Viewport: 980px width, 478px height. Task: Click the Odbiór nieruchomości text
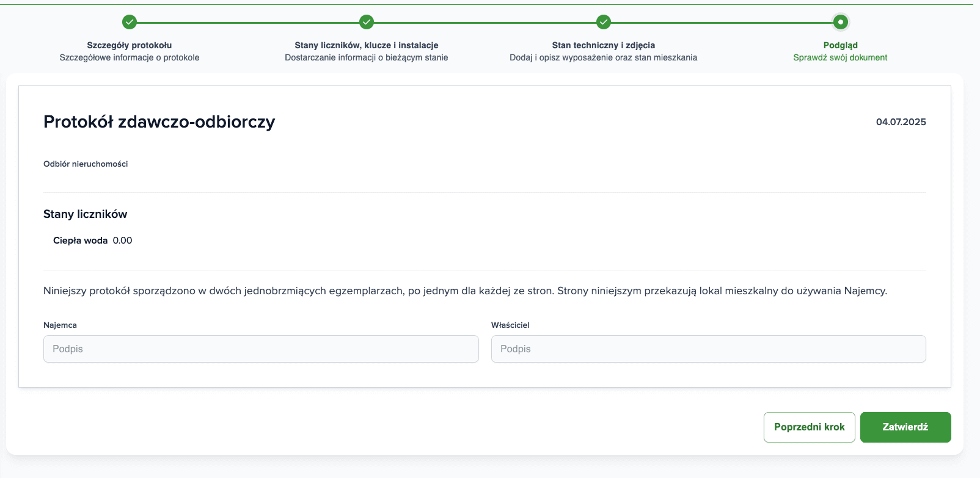[x=86, y=164]
